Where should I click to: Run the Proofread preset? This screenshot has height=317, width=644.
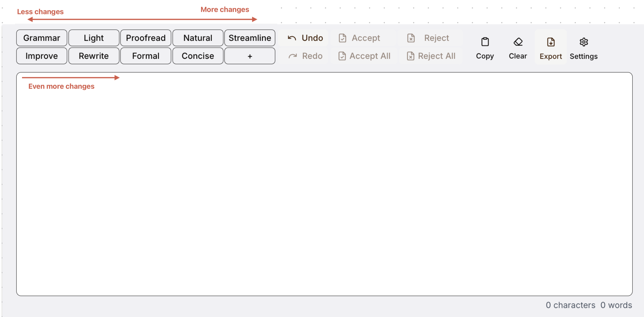[145, 38]
